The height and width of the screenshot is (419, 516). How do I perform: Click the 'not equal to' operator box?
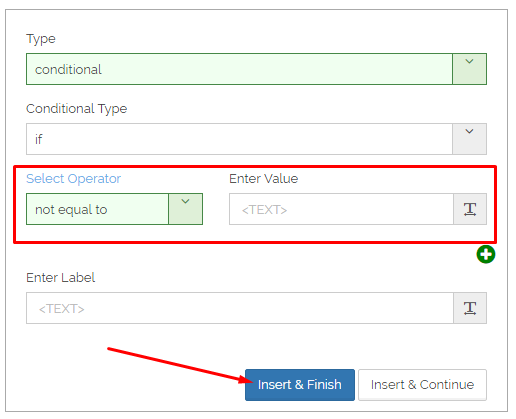(97, 209)
